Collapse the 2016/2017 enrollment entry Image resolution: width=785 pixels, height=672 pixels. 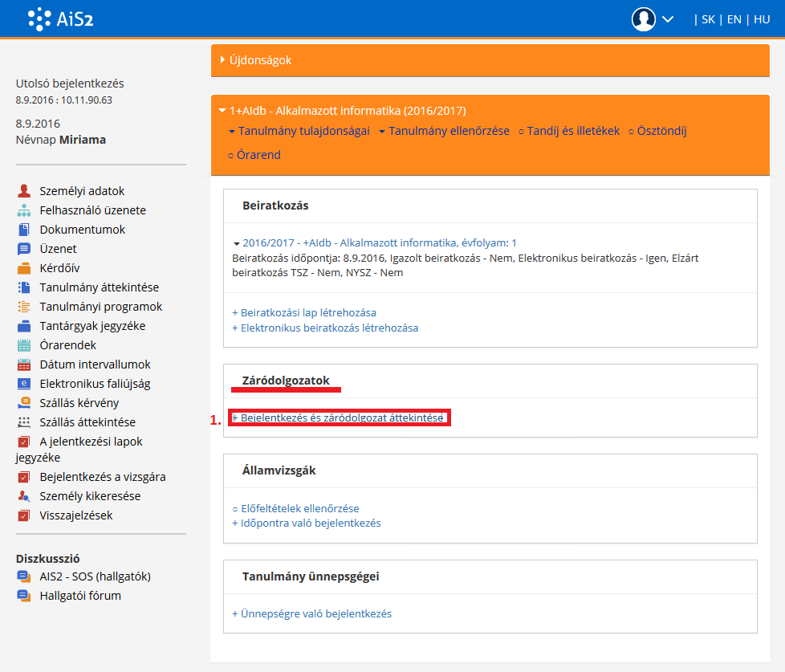coord(237,243)
